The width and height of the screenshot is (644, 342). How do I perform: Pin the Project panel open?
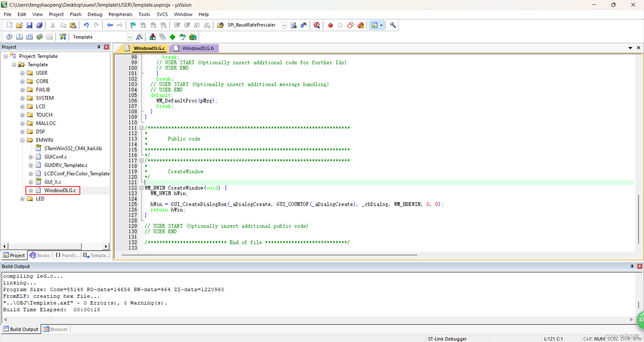[98, 47]
